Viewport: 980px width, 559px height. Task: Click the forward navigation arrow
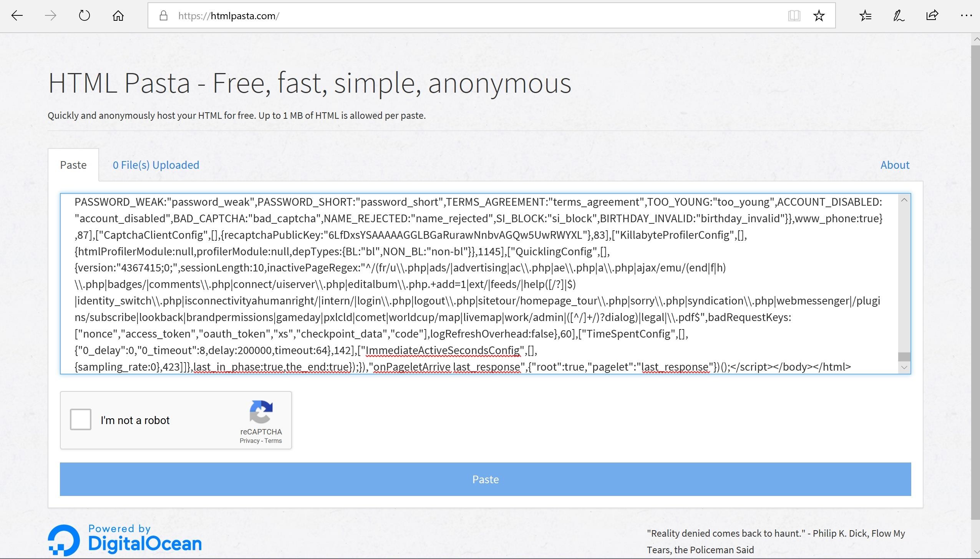click(51, 16)
